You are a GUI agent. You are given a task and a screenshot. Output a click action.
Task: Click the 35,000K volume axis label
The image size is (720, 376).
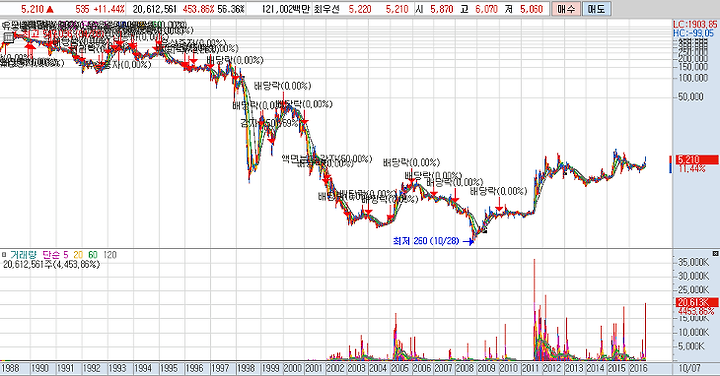[693, 262]
